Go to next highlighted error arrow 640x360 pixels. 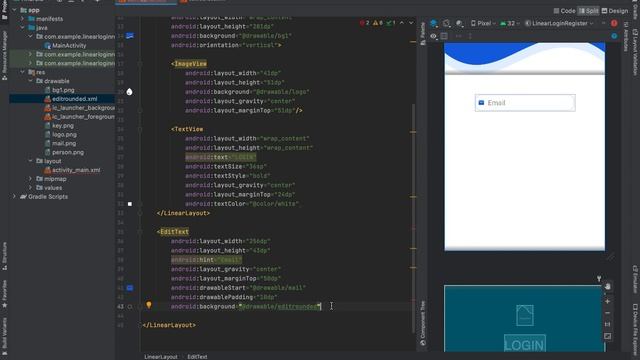pyautogui.click(x=411, y=23)
